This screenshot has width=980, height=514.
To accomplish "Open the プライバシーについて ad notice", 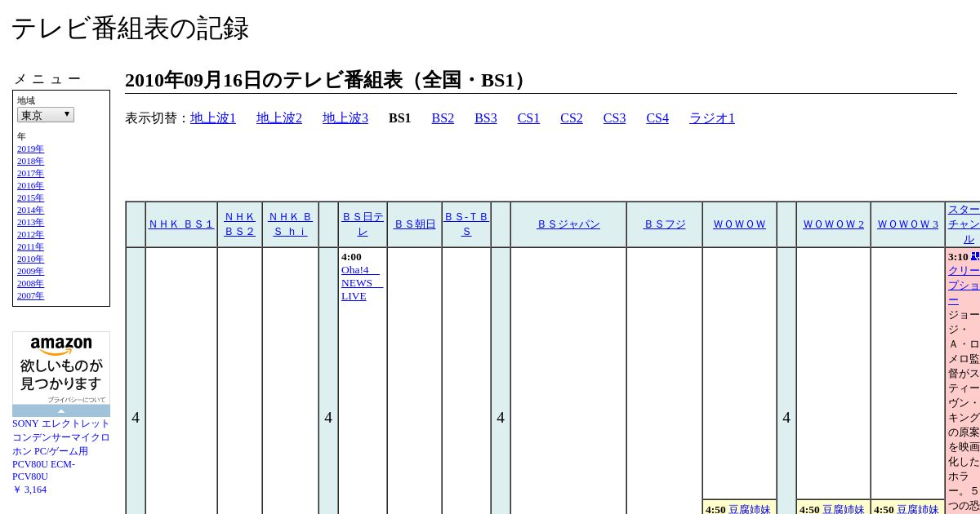I will click(77, 400).
